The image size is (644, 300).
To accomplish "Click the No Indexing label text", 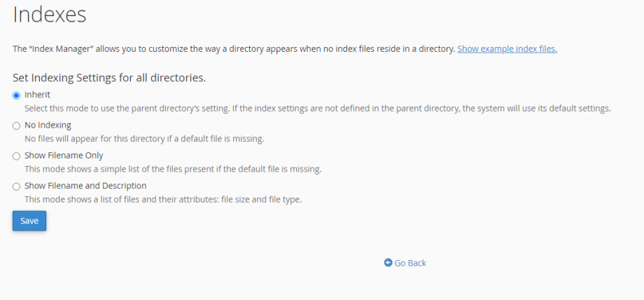I will pos(48,125).
